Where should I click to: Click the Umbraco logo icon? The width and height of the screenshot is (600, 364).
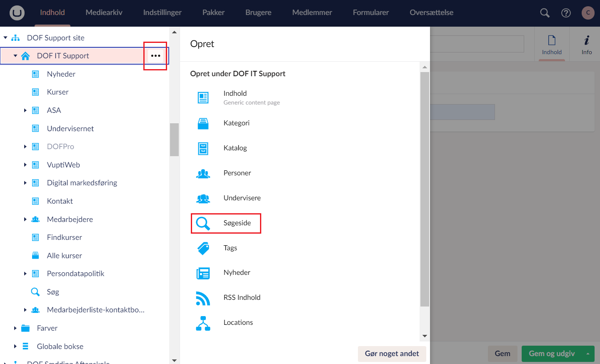point(17,13)
